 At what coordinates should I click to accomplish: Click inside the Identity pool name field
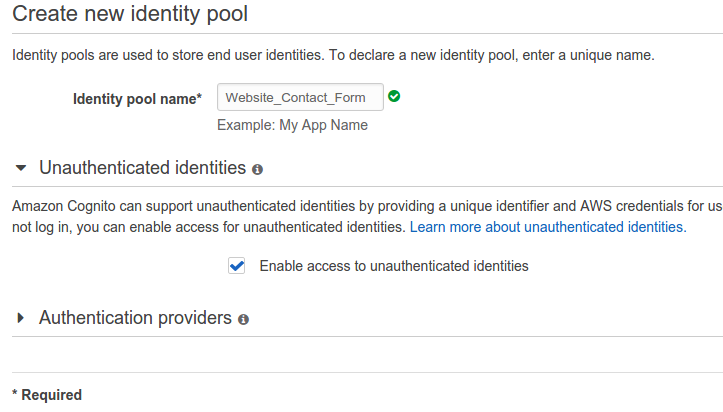pos(300,98)
